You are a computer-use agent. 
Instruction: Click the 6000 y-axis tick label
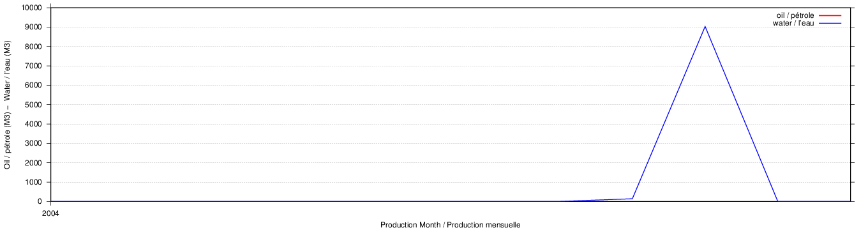point(34,85)
